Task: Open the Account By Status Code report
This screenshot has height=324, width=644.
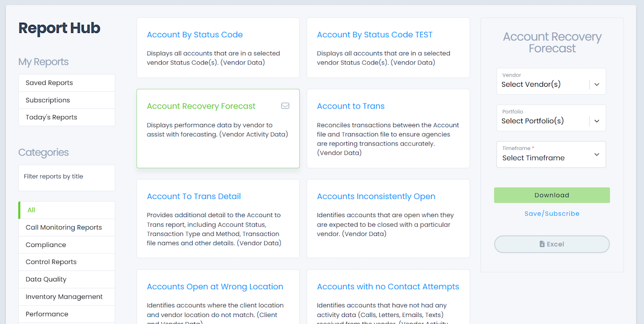Action: 195,35
